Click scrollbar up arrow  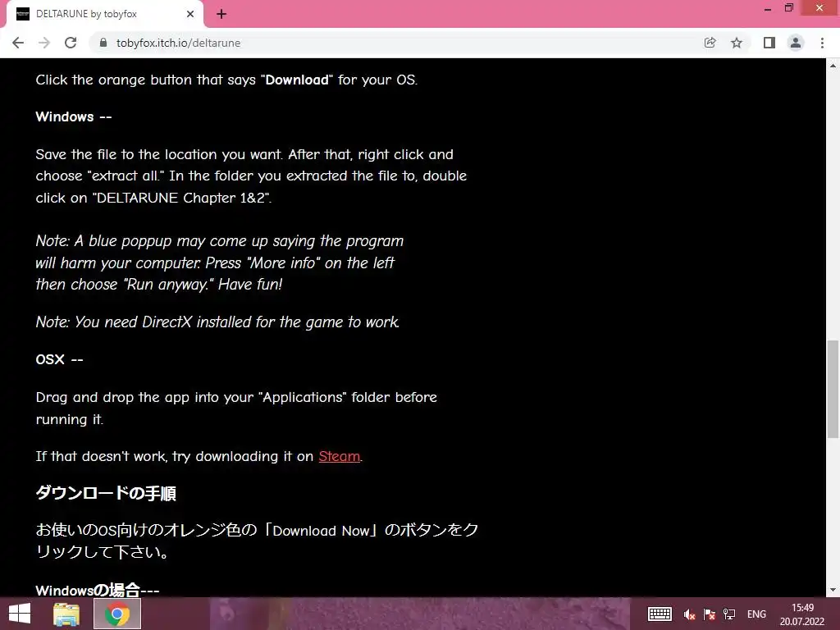(x=833, y=66)
